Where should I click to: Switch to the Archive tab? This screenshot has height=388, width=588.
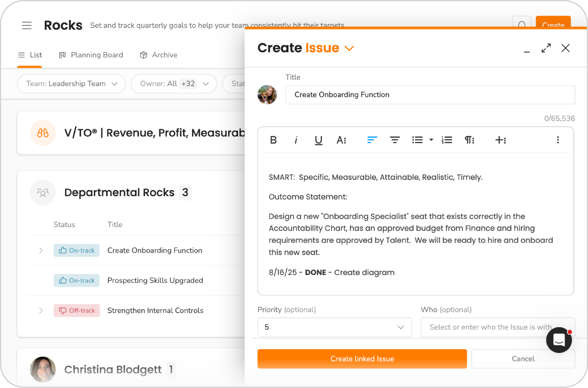158,55
